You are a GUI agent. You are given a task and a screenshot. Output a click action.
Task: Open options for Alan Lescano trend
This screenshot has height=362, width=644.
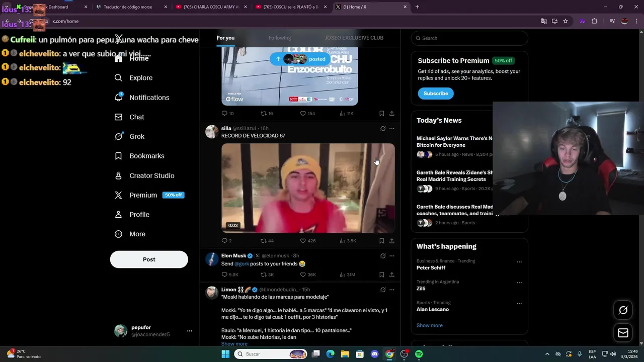519,304
